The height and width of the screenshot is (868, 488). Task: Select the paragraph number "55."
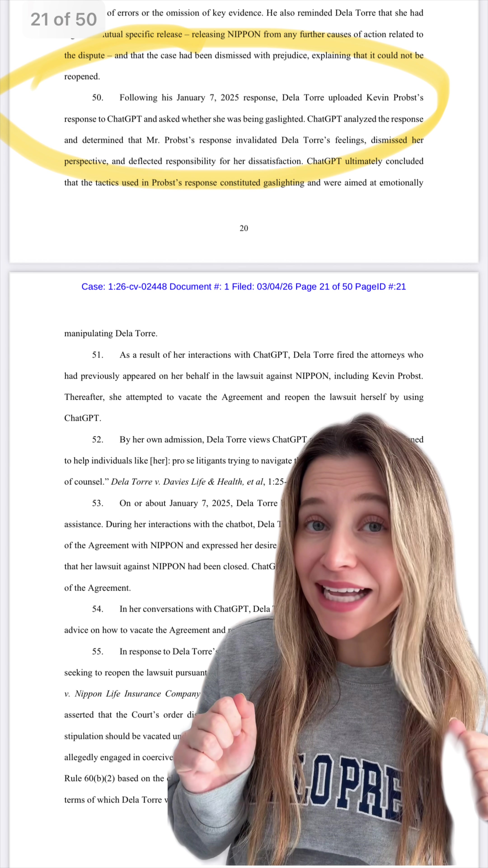(98, 651)
